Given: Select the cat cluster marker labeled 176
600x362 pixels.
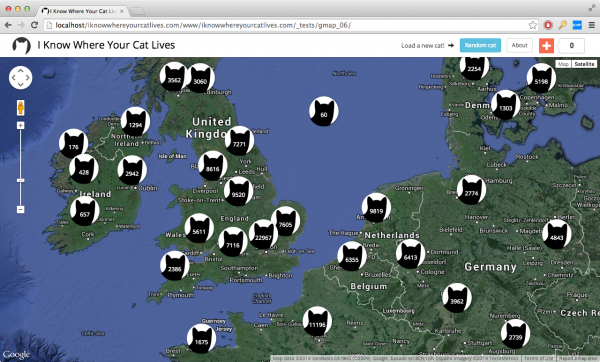Looking at the screenshot, I should click(73, 143).
